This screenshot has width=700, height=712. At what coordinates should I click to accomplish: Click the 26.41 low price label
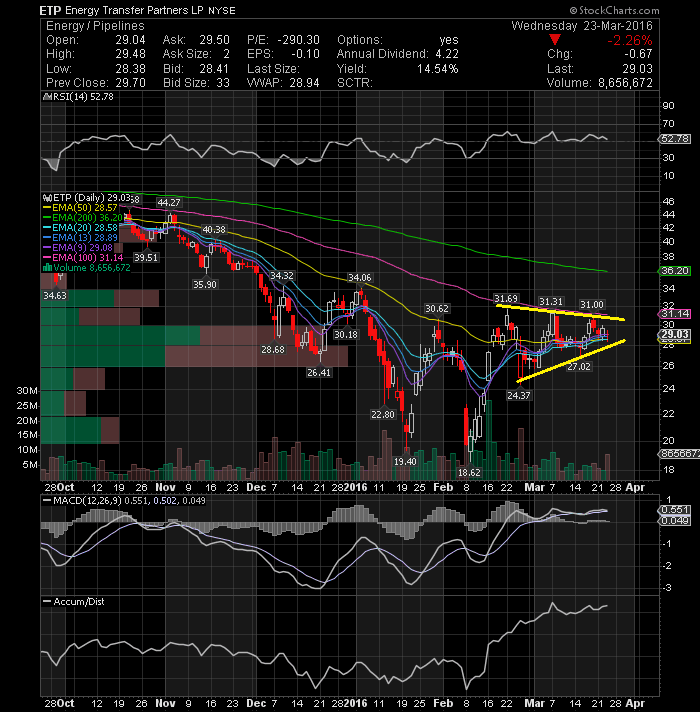(x=319, y=373)
